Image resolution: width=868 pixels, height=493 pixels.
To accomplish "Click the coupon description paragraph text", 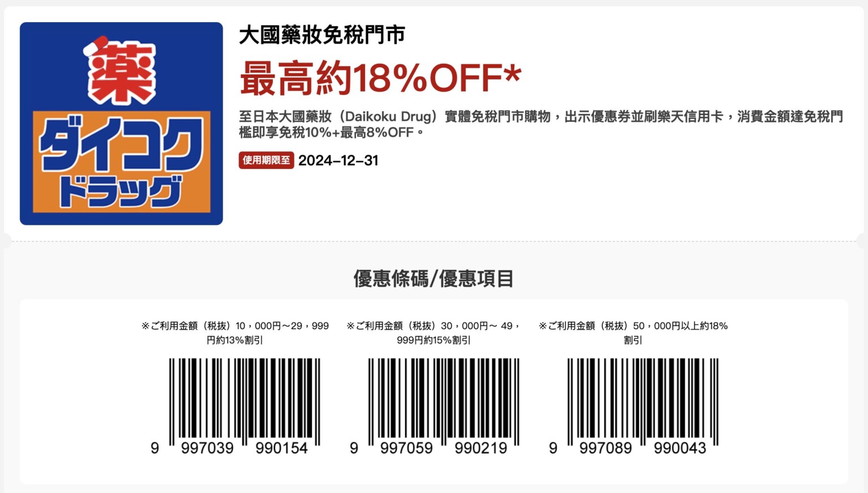I will click(x=541, y=124).
